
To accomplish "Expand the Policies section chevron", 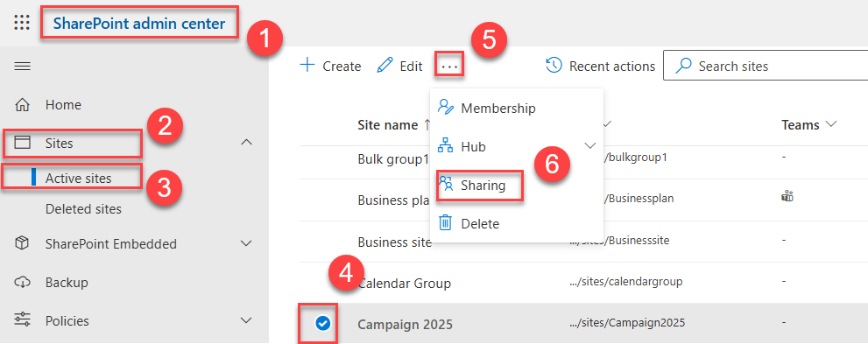I will pyautogui.click(x=247, y=320).
